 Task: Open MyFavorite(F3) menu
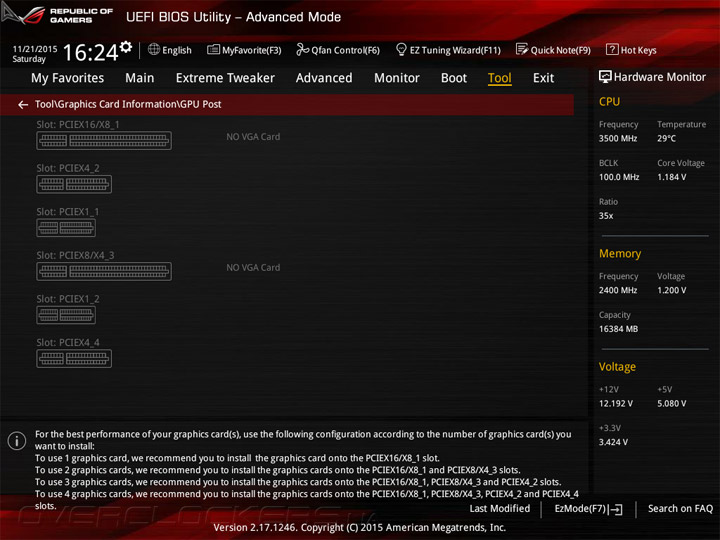tap(244, 50)
